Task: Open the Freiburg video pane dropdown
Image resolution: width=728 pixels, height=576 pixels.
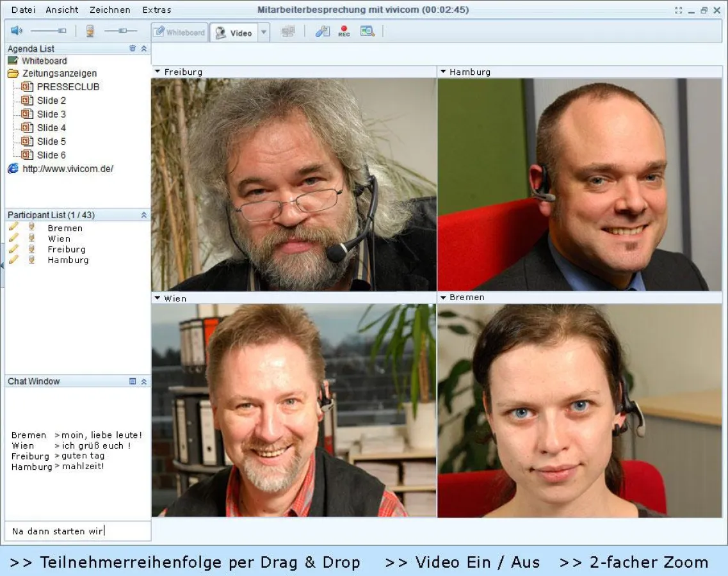Action: click(156, 72)
